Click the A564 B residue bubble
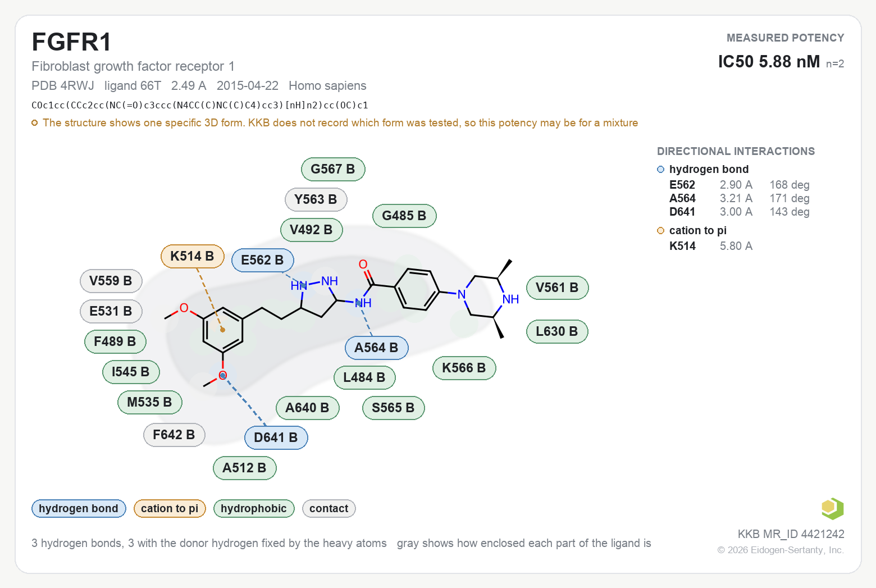The width and height of the screenshot is (876, 588). pyautogui.click(x=377, y=348)
